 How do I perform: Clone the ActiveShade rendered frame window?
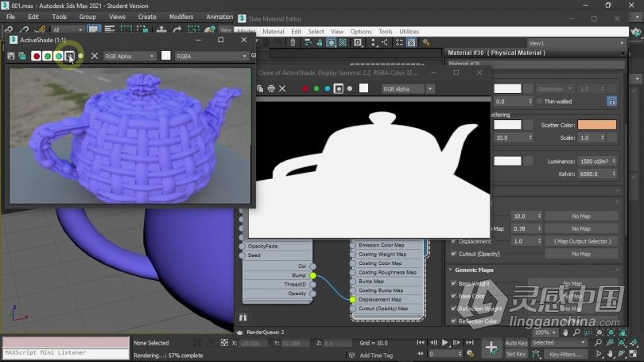(x=22, y=56)
